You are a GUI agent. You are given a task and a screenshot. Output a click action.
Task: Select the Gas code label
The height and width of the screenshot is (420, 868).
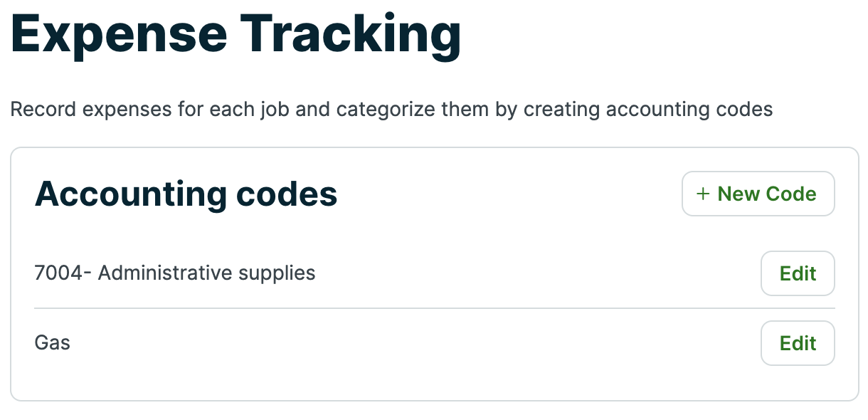[53, 343]
